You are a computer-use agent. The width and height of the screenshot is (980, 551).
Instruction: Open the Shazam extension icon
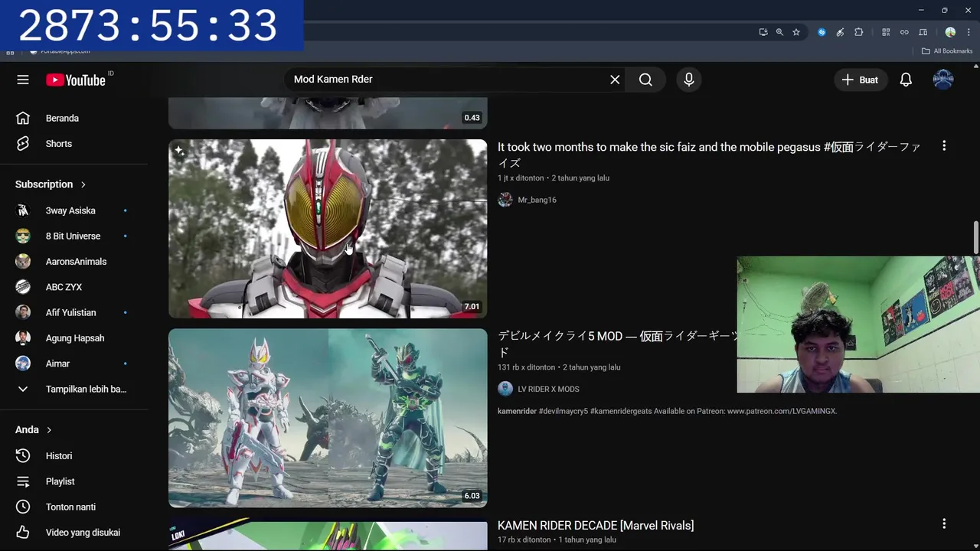pos(822,32)
